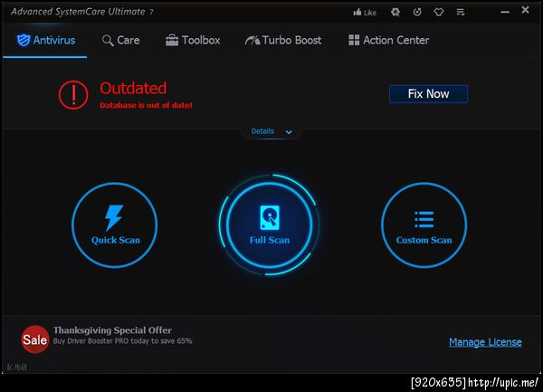Viewport: 543px width, 392px height.
Task: Minimize the Advanced SystemCare window
Action: point(505,12)
